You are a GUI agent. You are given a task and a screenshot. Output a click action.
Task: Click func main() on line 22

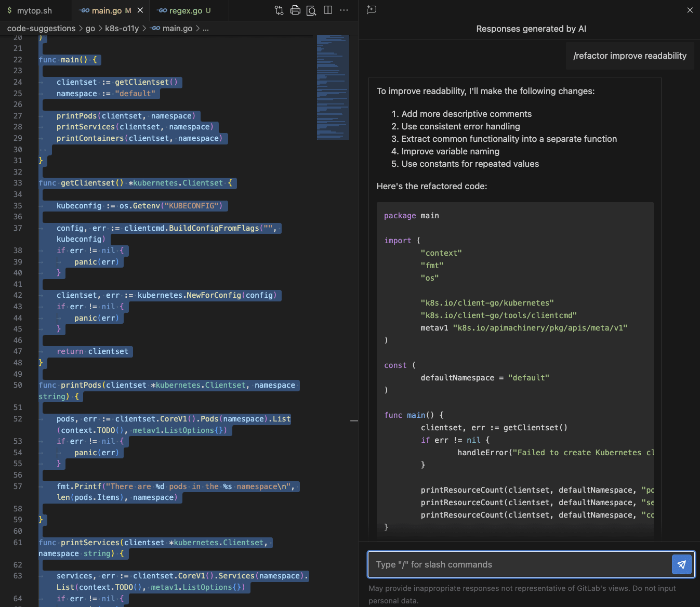[68, 60]
